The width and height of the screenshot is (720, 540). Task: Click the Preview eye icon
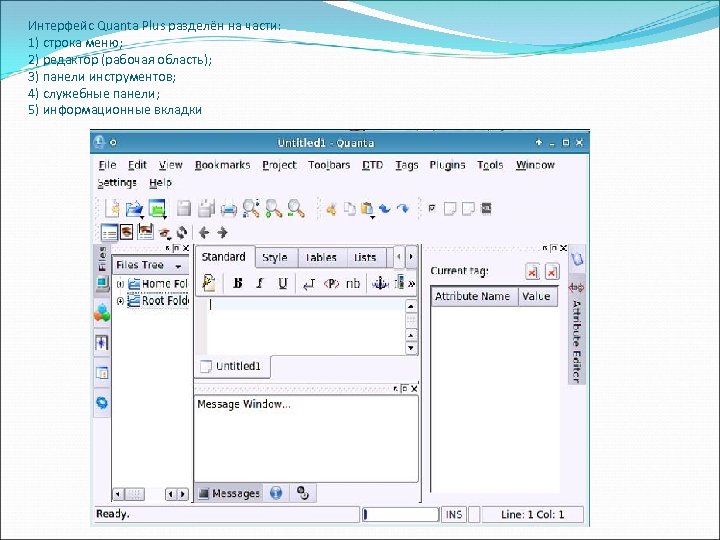click(164, 233)
